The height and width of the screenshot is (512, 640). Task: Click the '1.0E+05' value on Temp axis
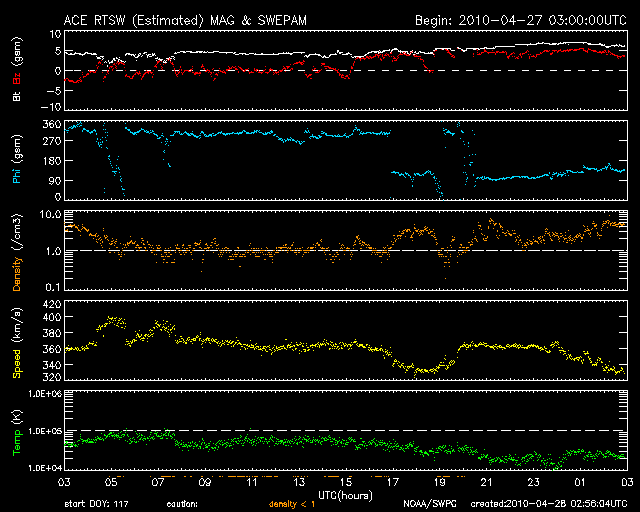pyautogui.click(x=45, y=432)
